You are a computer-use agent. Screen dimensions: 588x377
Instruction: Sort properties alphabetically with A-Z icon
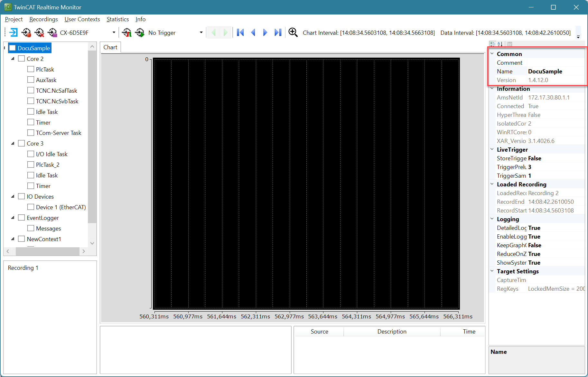pyautogui.click(x=500, y=44)
